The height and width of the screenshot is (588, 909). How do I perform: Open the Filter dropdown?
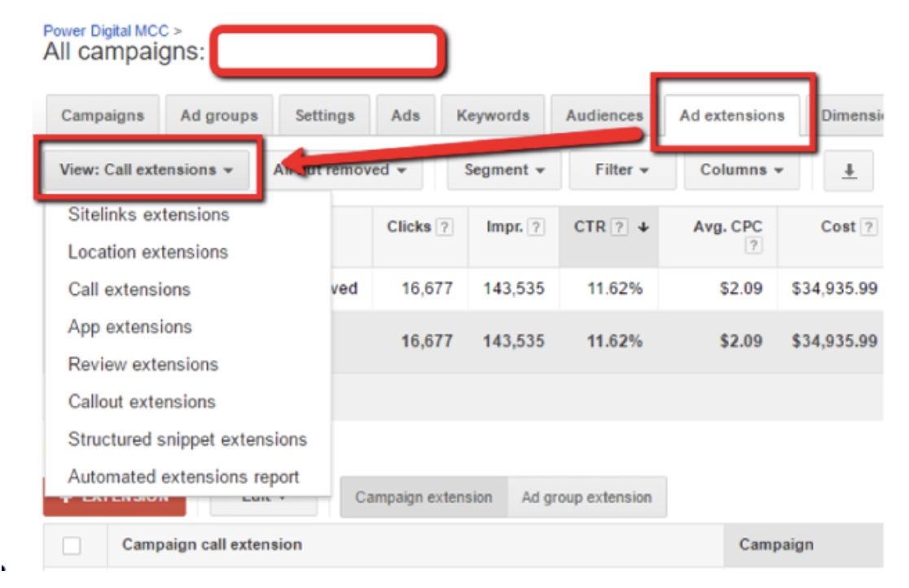click(x=621, y=170)
